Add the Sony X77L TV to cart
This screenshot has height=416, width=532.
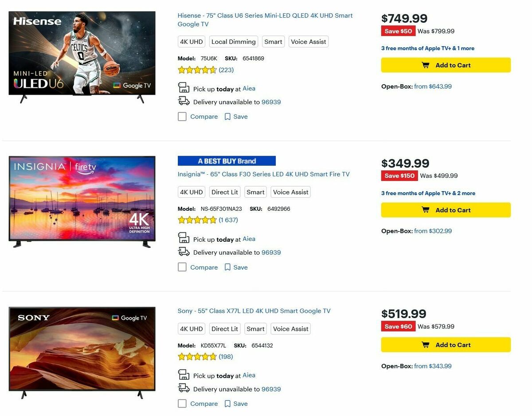pos(446,345)
